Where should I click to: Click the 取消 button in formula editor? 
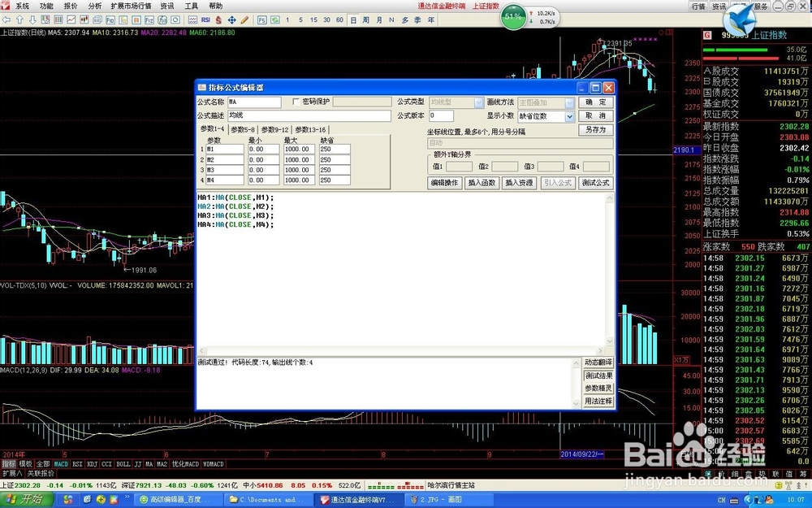coord(595,115)
